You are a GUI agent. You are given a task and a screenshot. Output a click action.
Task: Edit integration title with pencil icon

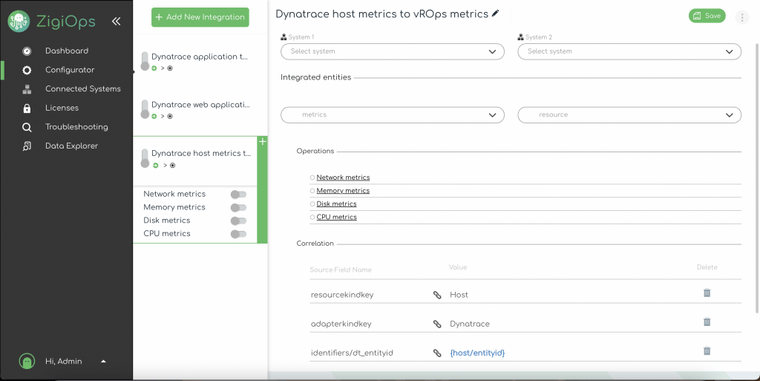click(x=495, y=14)
